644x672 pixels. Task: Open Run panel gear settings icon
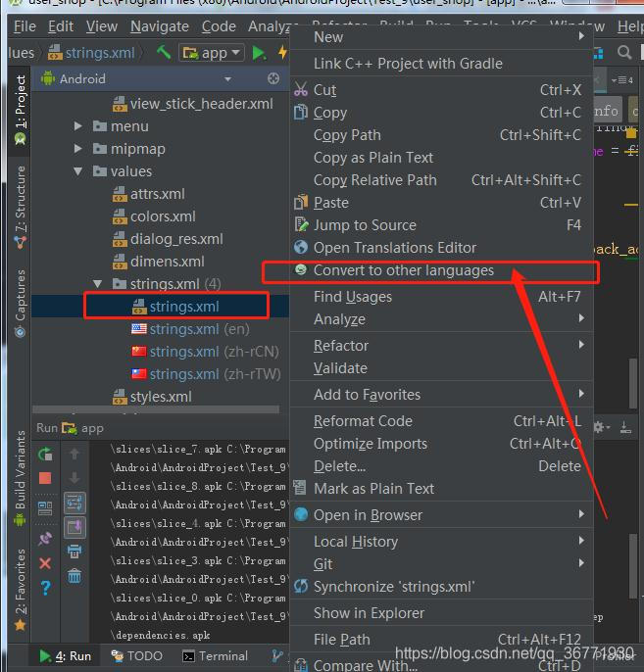[600, 427]
